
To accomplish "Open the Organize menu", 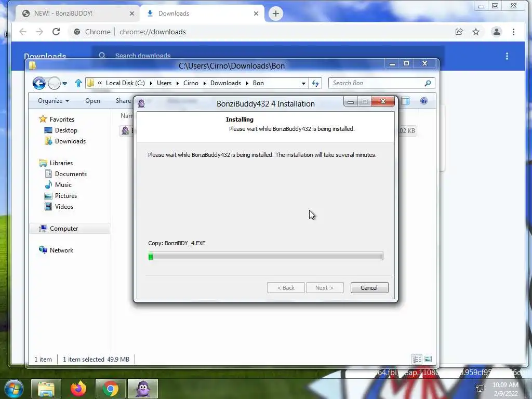I will (x=54, y=101).
